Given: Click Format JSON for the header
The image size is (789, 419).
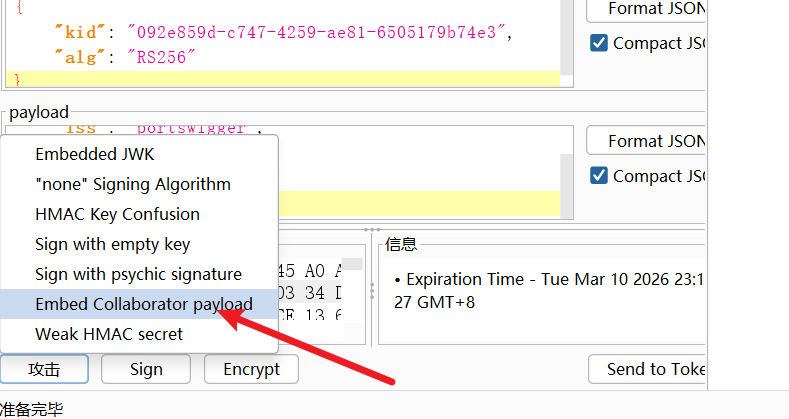Looking at the screenshot, I should pyautogui.click(x=650, y=10).
